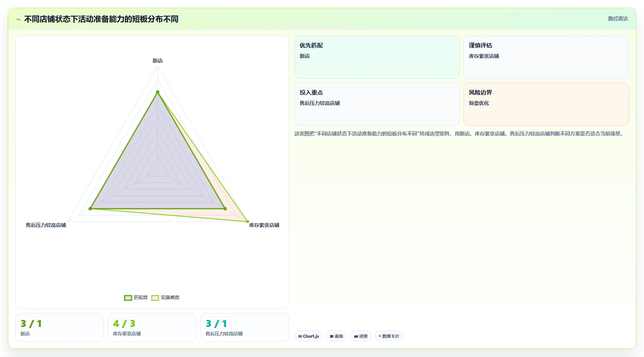Image resolution: width=644 pixels, height=357 pixels.
Task: Click the 实施难度 legend label
Action: pos(170,298)
